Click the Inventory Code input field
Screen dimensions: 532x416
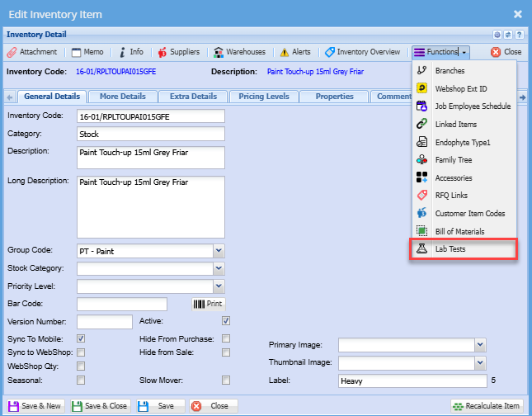tap(151, 116)
